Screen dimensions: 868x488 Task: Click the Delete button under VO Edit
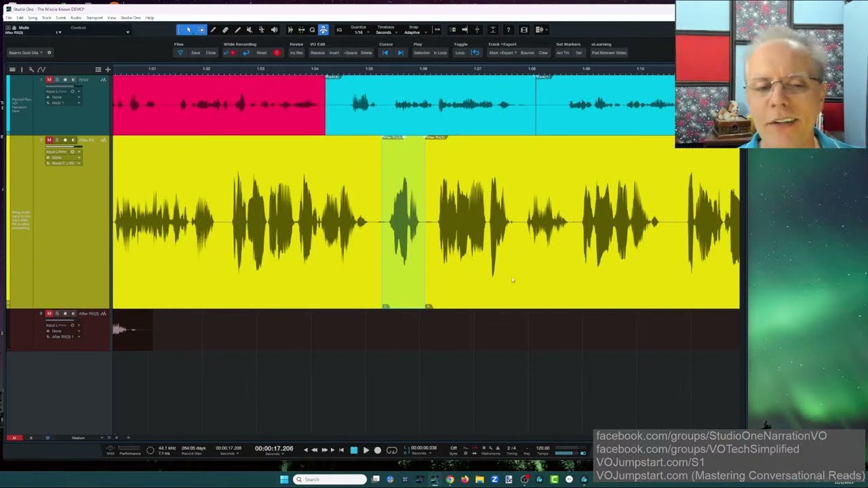(x=366, y=53)
